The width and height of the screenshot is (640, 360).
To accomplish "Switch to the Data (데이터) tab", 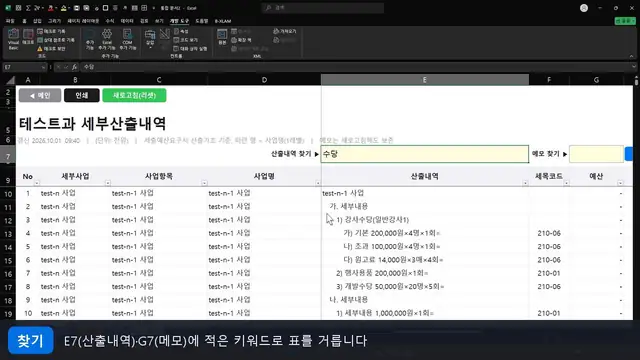I will click(x=127, y=21).
